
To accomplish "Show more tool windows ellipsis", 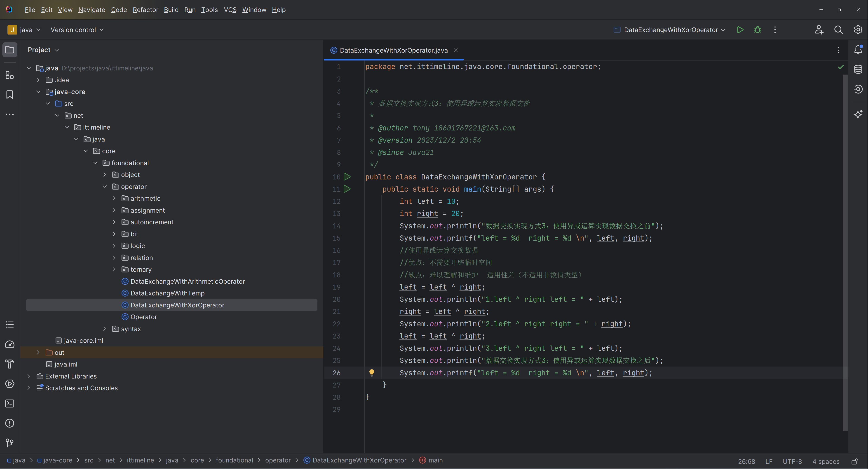I will [x=10, y=114].
